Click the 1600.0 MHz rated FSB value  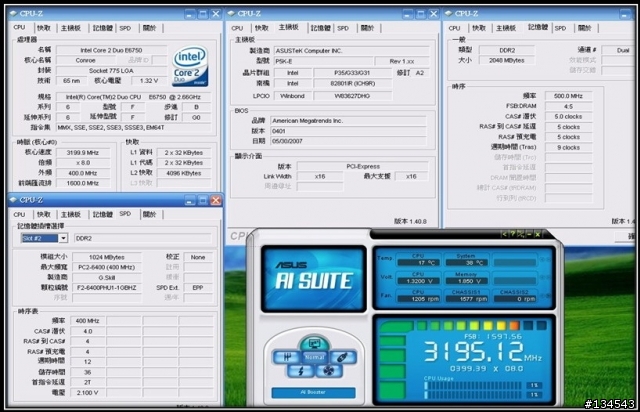coord(83,183)
